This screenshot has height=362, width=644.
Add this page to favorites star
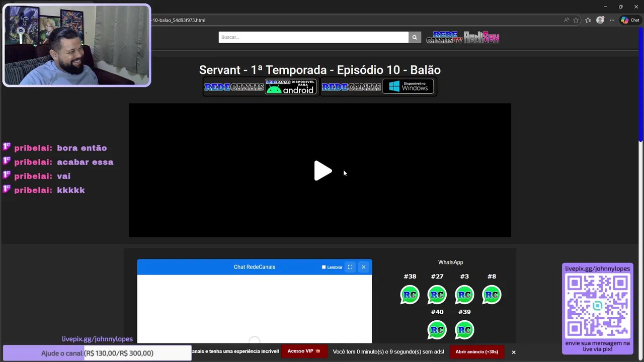[576, 20]
